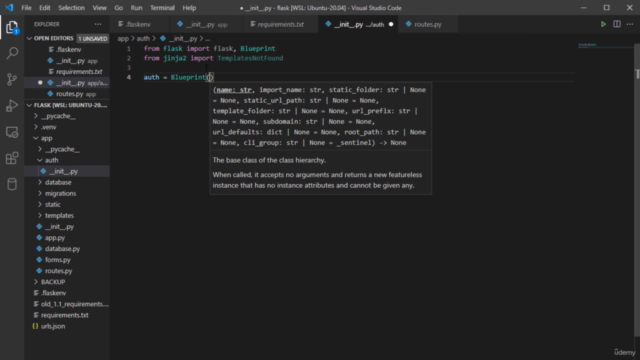The width and height of the screenshot is (640, 360).
Task: Open the File menu
Action: coord(26,8)
